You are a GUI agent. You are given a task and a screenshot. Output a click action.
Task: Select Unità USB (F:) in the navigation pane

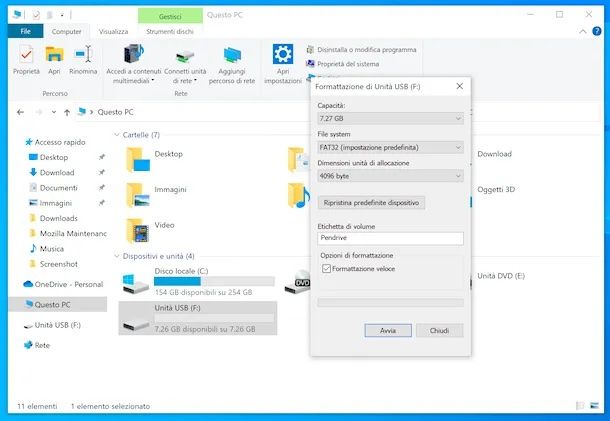58,325
